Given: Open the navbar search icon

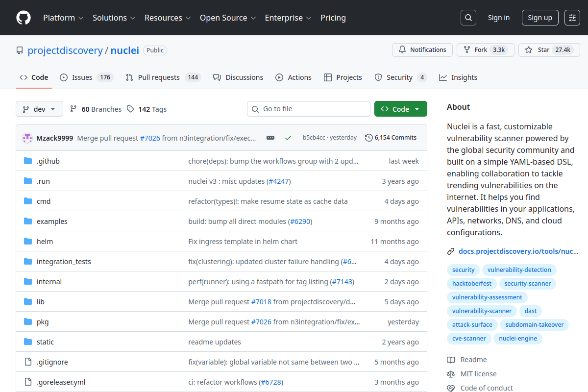Looking at the screenshot, I should tap(468, 17).
